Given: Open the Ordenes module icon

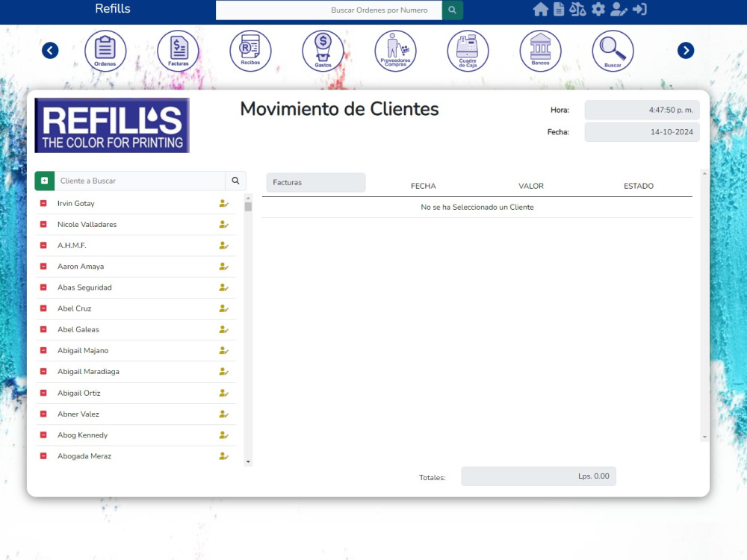Looking at the screenshot, I should [105, 51].
